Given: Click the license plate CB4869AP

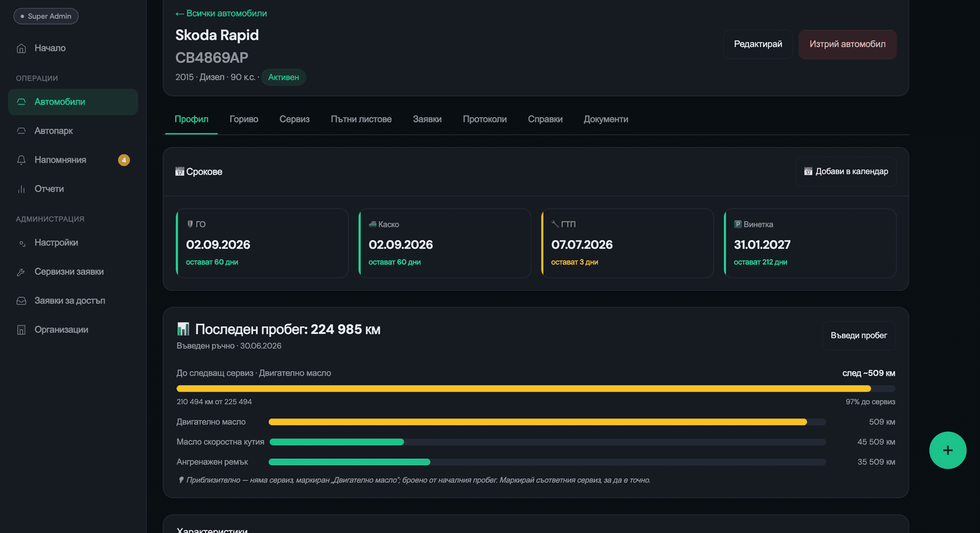Looking at the screenshot, I should tap(212, 58).
